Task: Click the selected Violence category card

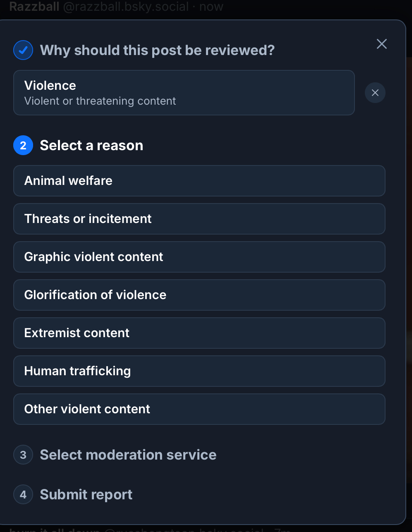Action: (184, 93)
